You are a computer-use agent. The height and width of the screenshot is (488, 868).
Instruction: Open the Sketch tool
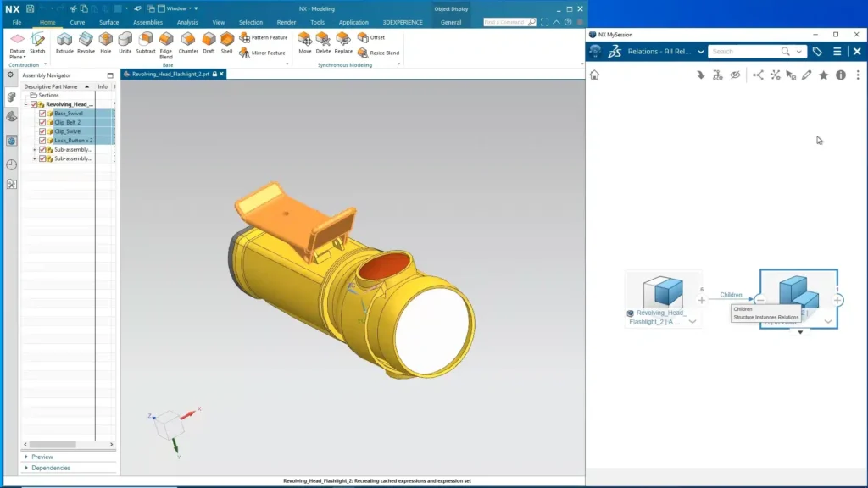36,41
